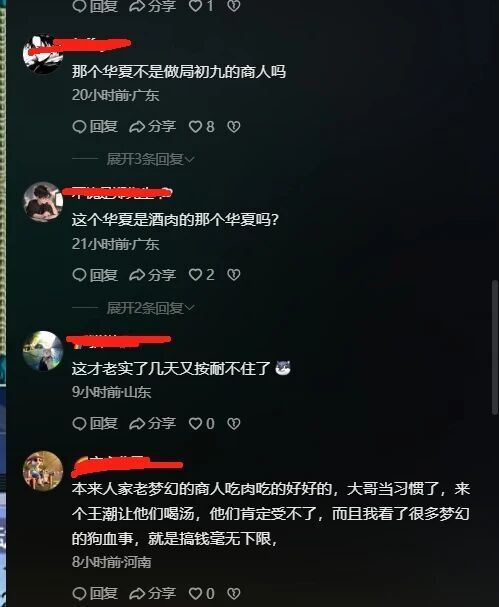Share the 这才老实了几天 comment from 山东
Image resolution: width=499 pixels, height=607 pixels.
click(153, 424)
